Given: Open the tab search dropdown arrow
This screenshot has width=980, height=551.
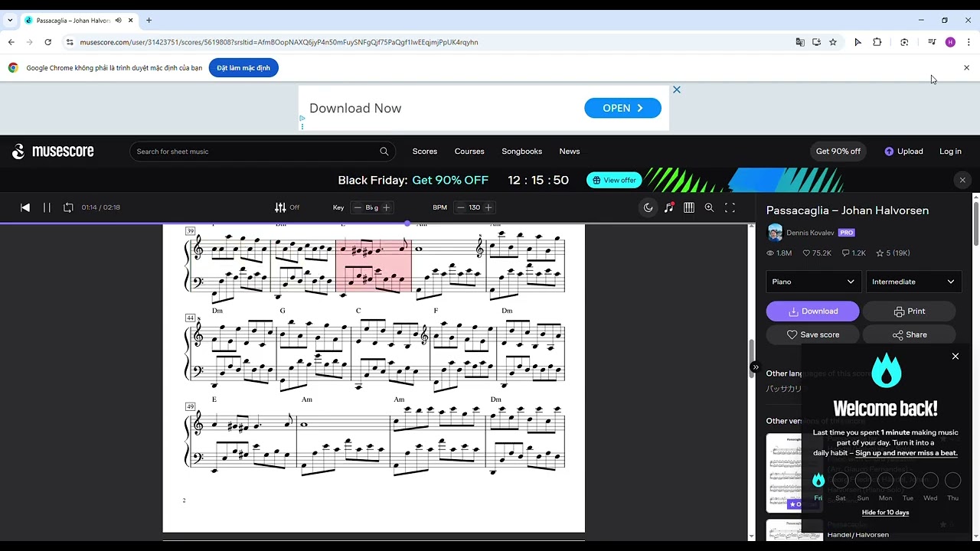Looking at the screenshot, I should [10, 20].
